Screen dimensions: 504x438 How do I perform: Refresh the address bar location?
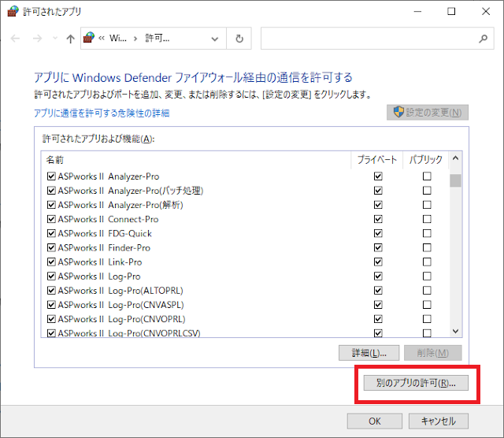click(239, 39)
